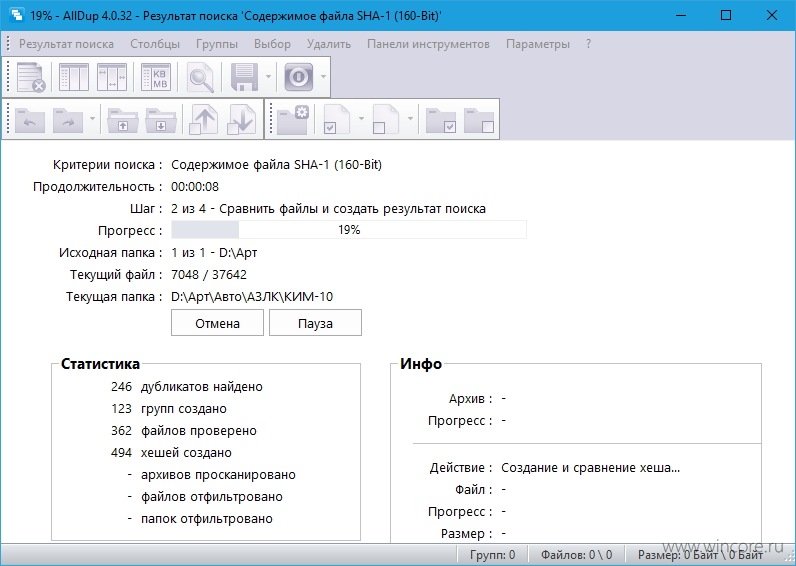Click the folder with checked box icon

(441, 121)
